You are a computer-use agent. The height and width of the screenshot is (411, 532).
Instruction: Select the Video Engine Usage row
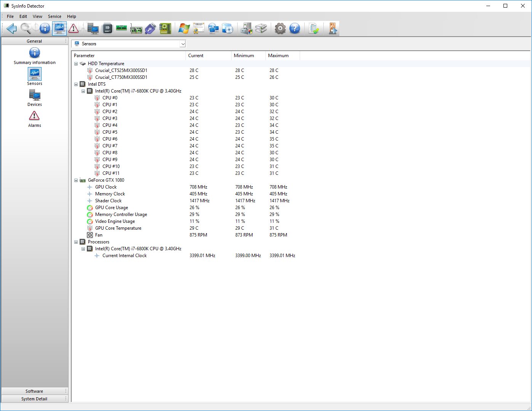click(301, 221)
